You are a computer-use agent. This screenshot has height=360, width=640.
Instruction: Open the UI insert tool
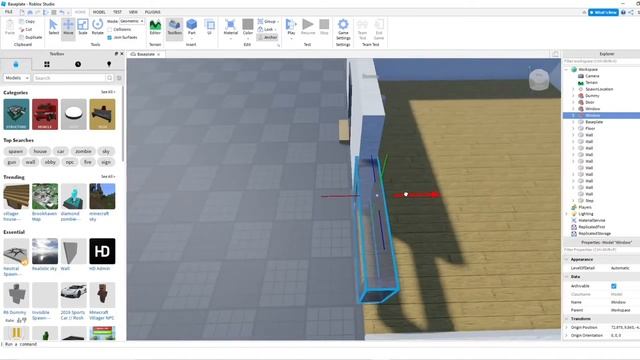point(209,27)
